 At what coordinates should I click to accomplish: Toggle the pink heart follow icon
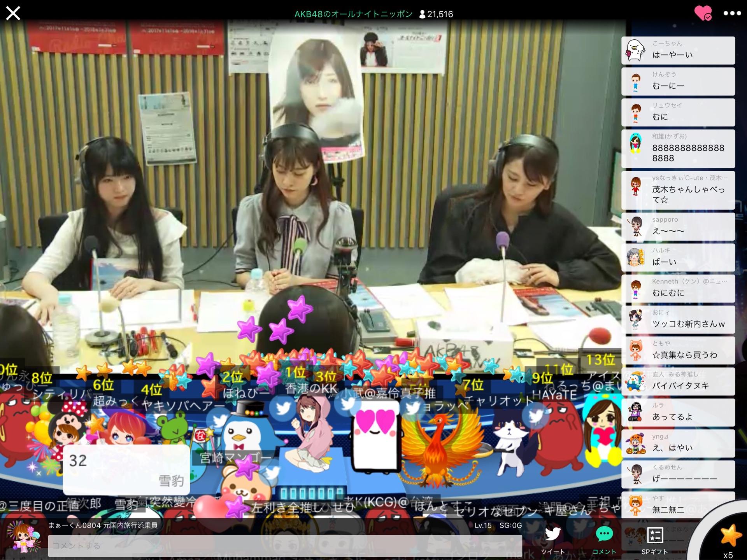[703, 14]
